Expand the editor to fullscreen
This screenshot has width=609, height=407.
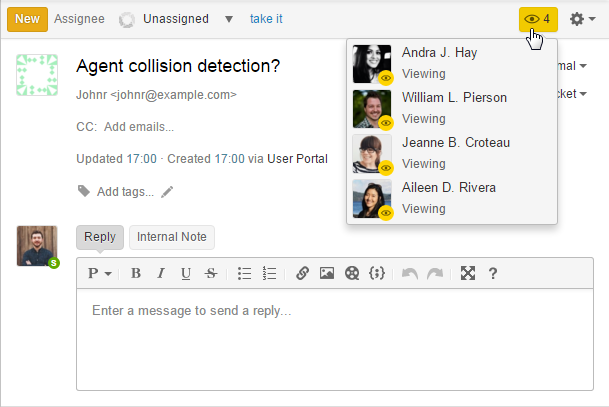pos(467,273)
